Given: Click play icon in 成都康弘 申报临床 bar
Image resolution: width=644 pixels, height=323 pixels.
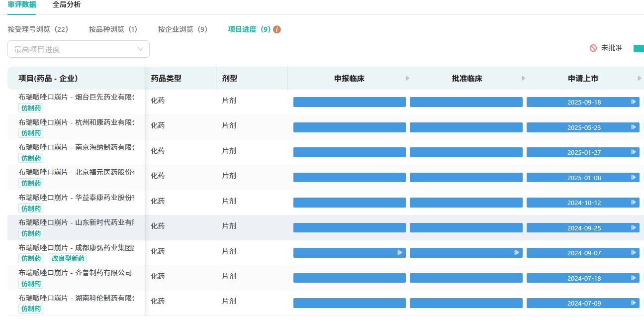Looking at the screenshot, I should [x=400, y=253].
